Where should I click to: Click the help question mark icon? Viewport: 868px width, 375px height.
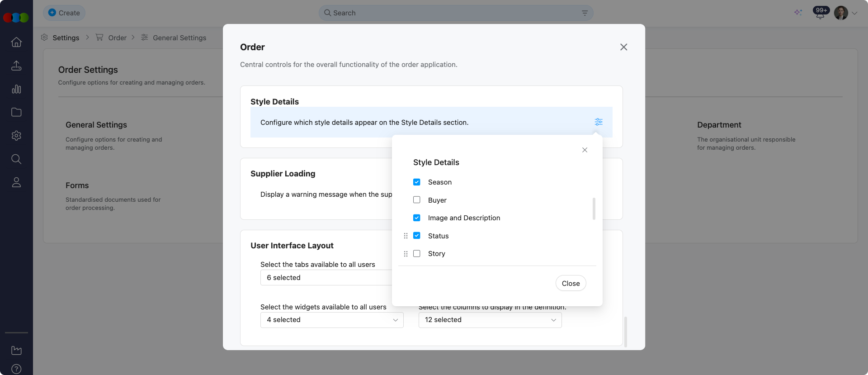point(16,369)
